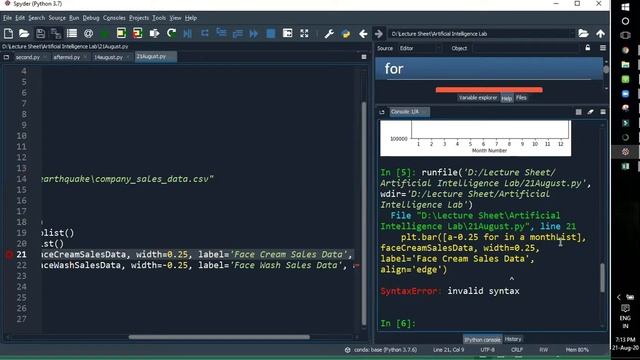Execute the current debug line step
640x360 pixels.
[x=204, y=33]
